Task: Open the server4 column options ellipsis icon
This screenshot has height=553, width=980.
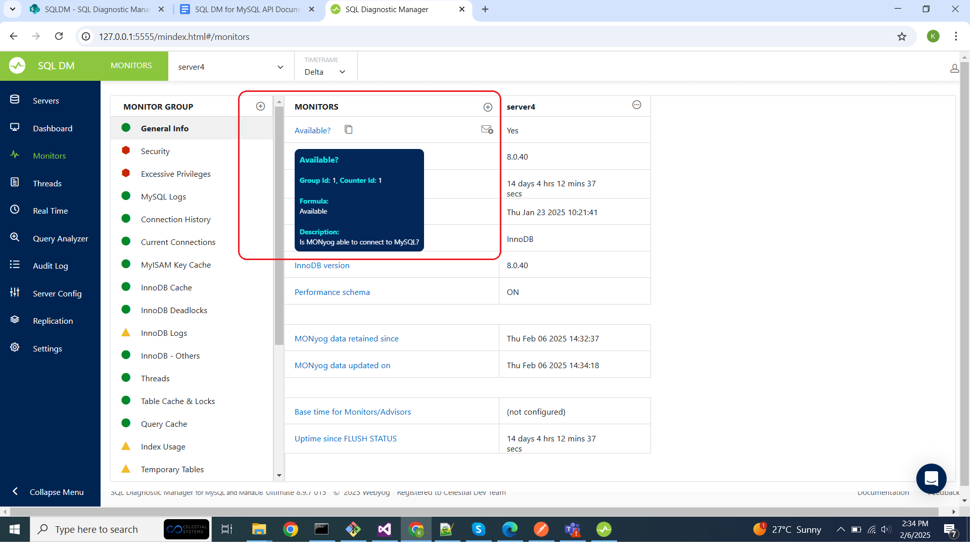Action: 637,105
